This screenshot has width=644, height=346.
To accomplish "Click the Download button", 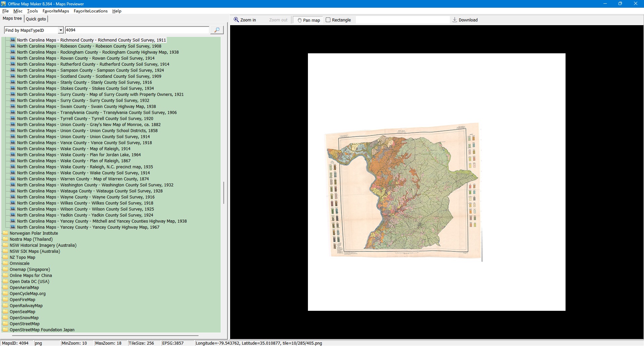I will click(465, 20).
